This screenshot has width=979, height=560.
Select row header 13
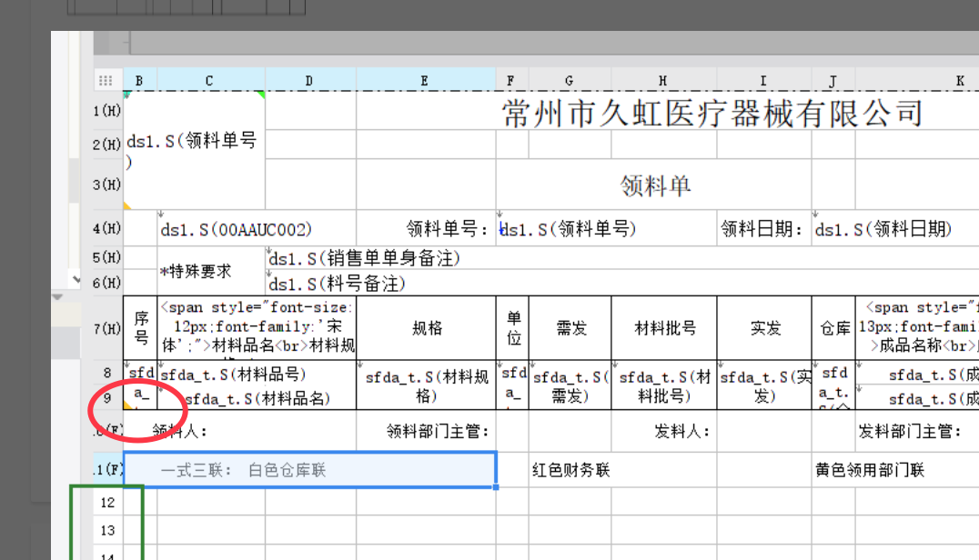pyautogui.click(x=107, y=530)
